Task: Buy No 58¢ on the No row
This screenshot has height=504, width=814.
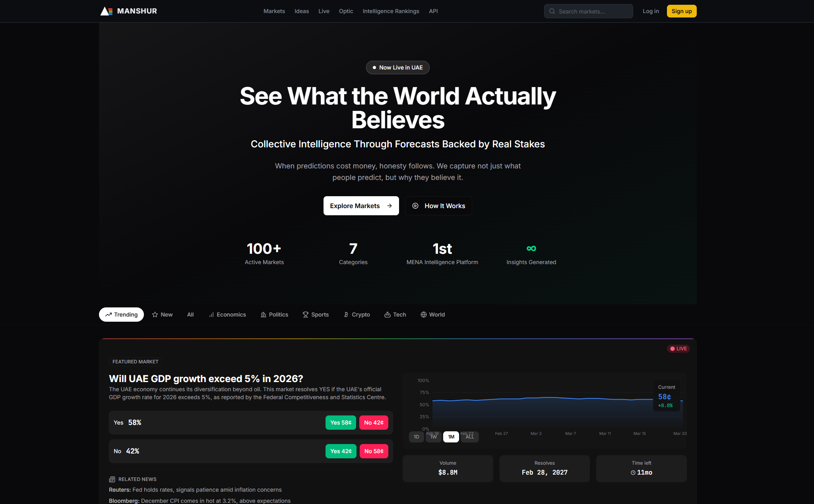Action: (374, 451)
